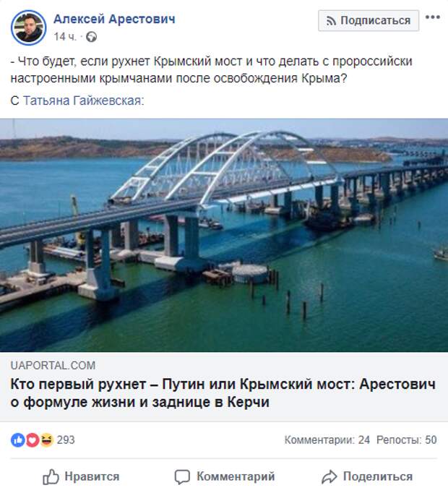Click the blue Like reaction icon

click(x=17, y=440)
